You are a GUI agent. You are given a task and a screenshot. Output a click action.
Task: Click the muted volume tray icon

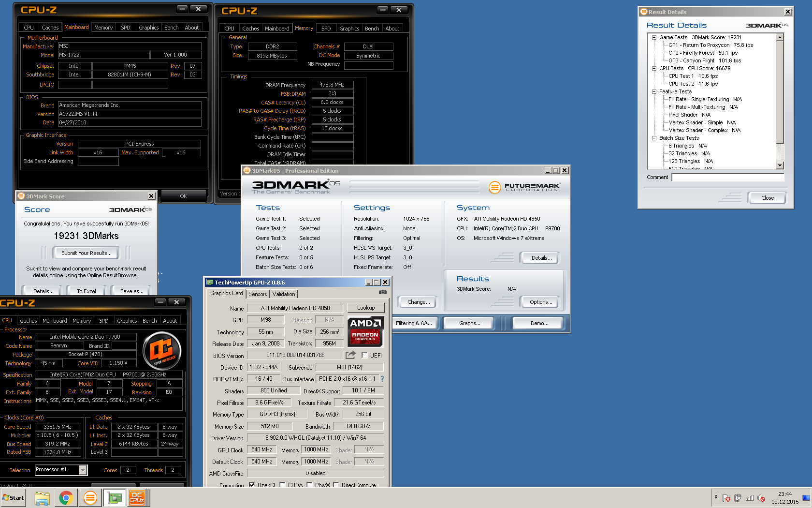(x=761, y=498)
